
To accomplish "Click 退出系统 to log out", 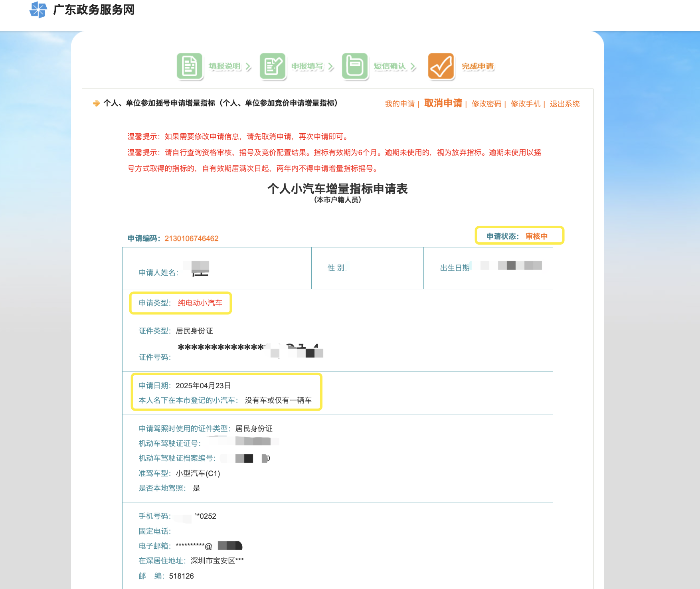I will coord(564,104).
